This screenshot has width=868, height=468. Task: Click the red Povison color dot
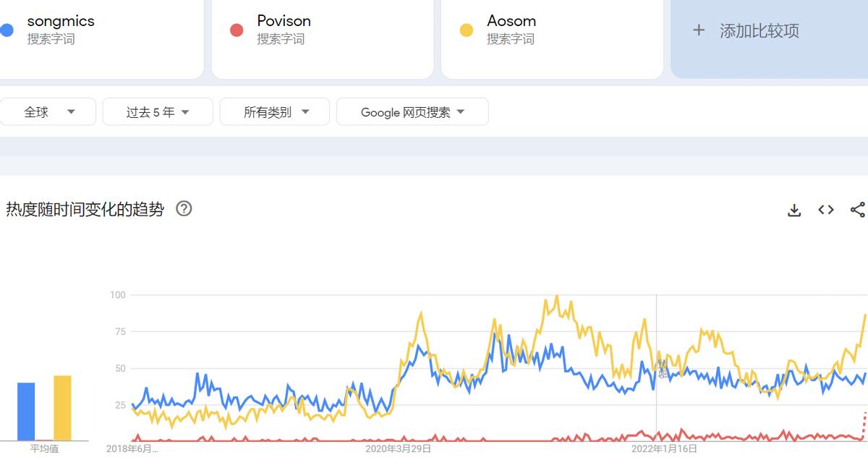point(237,30)
